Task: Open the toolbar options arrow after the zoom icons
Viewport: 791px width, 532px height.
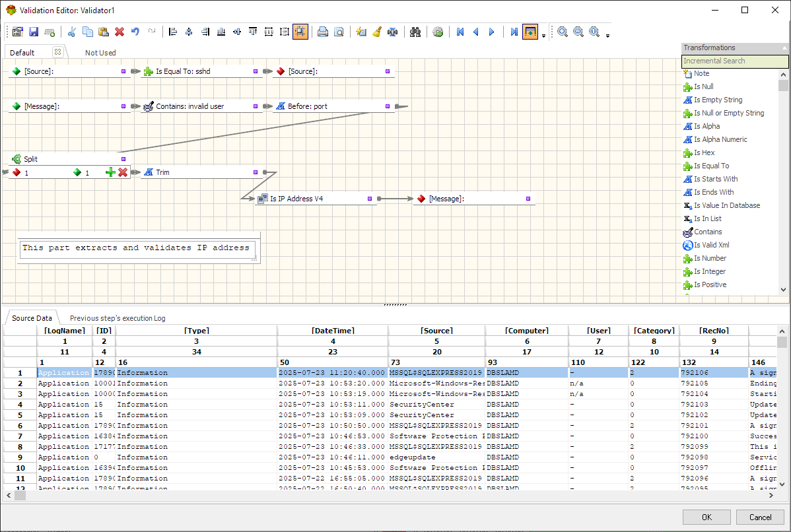Action: 608,36
